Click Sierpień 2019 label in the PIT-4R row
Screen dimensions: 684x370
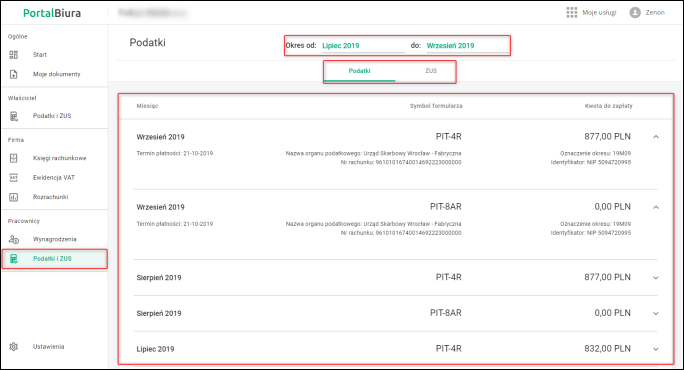(x=159, y=278)
